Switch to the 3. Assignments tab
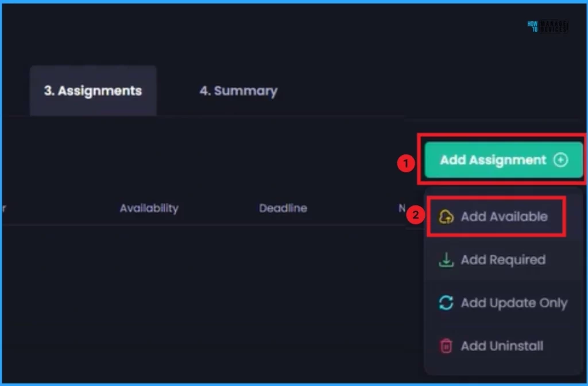Viewport: 588px width, 386px height. click(93, 91)
